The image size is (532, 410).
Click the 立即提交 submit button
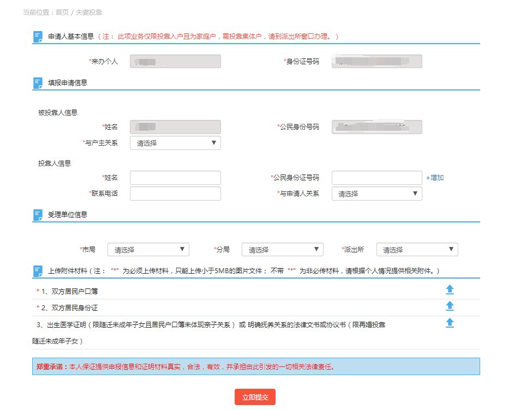coord(255,397)
